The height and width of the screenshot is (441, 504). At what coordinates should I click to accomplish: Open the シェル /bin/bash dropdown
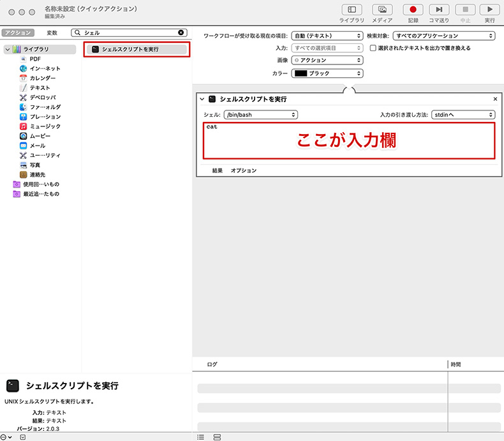[x=261, y=115]
